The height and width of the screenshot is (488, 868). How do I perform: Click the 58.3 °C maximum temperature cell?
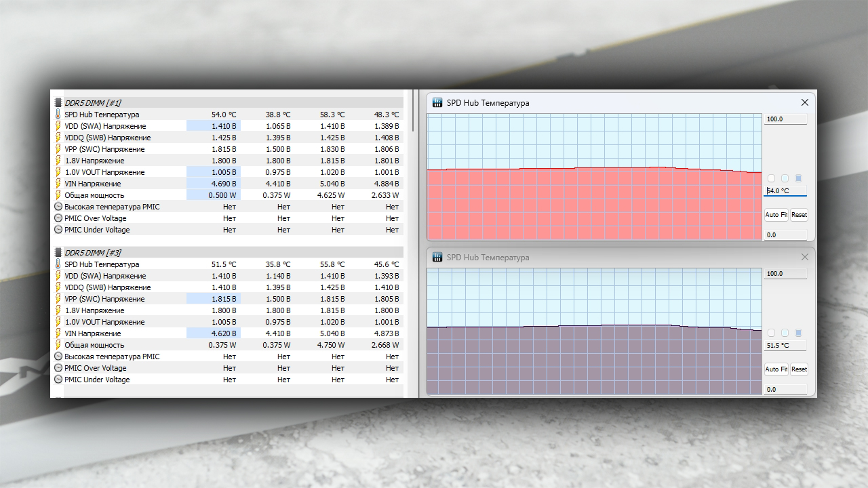point(332,115)
